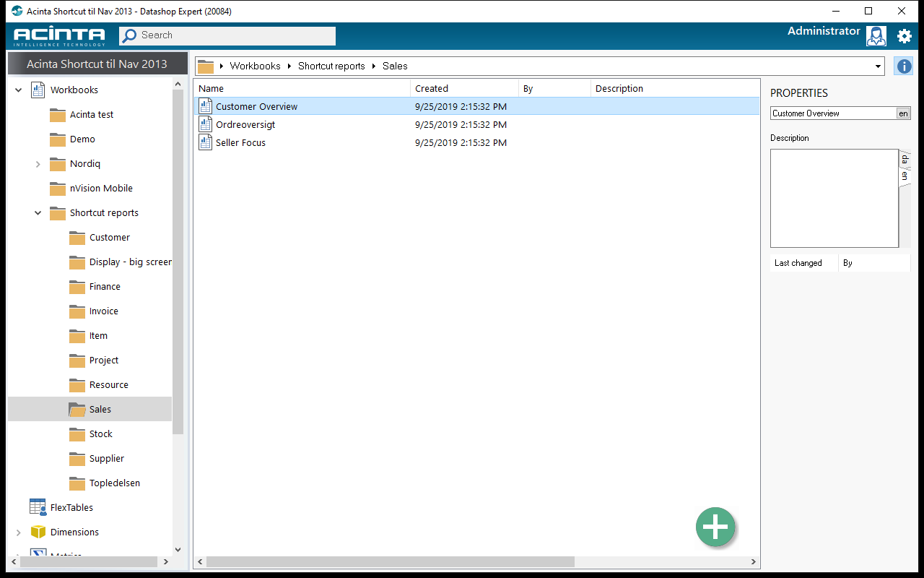Click the arrow before Shortcut reports breadcrumb
Image resolution: width=924 pixels, height=578 pixels.
(290, 66)
